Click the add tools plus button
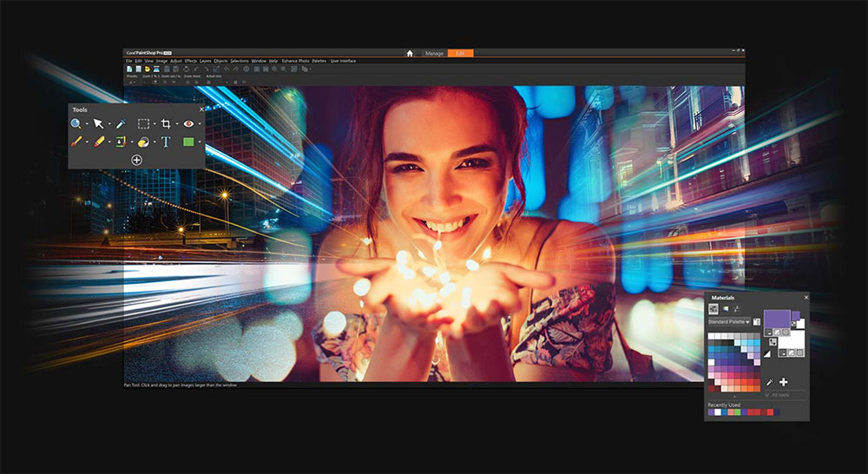The image size is (868, 474). tap(137, 160)
